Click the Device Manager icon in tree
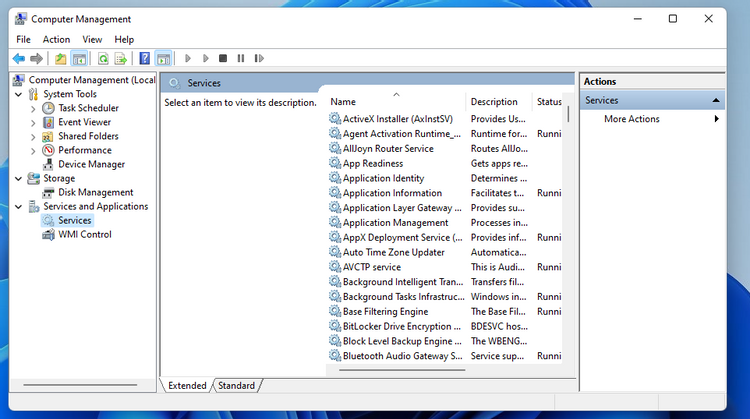750x419 pixels. 48,165
